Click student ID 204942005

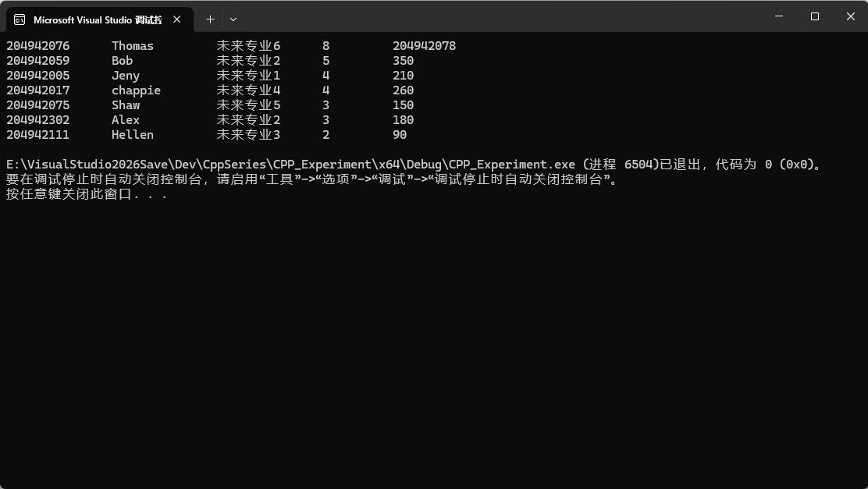pyautogui.click(x=38, y=76)
